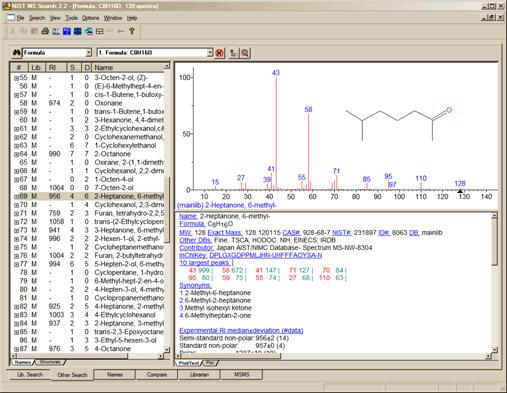This screenshot has width=507, height=393.
Task: Switch to the Names tab at the bottom
Action: tap(115, 375)
